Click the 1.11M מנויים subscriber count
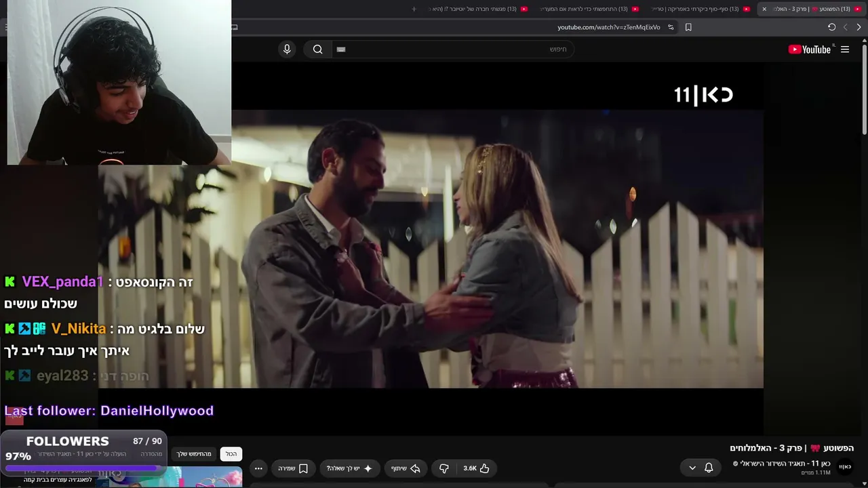Screen dimensions: 868x488 tap(816, 473)
